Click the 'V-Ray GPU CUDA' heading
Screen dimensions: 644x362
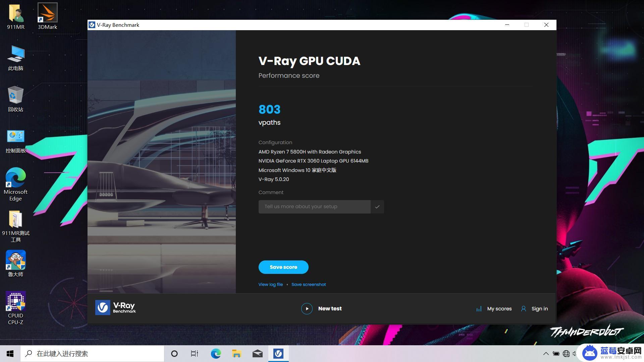click(309, 61)
